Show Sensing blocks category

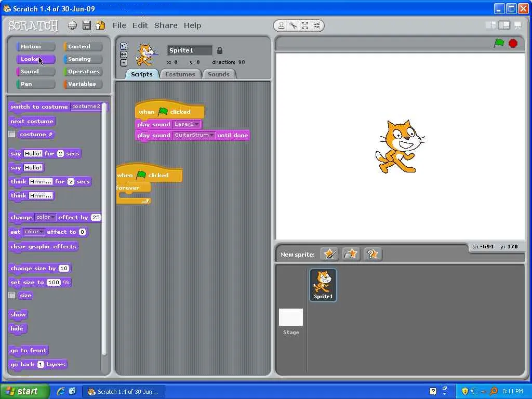click(83, 59)
